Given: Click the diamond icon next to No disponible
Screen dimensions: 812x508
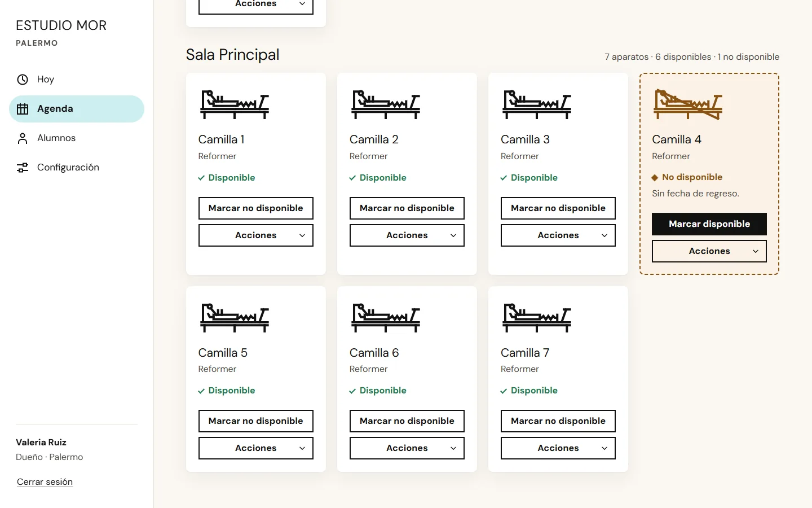Looking at the screenshot, I should [655, 177].
